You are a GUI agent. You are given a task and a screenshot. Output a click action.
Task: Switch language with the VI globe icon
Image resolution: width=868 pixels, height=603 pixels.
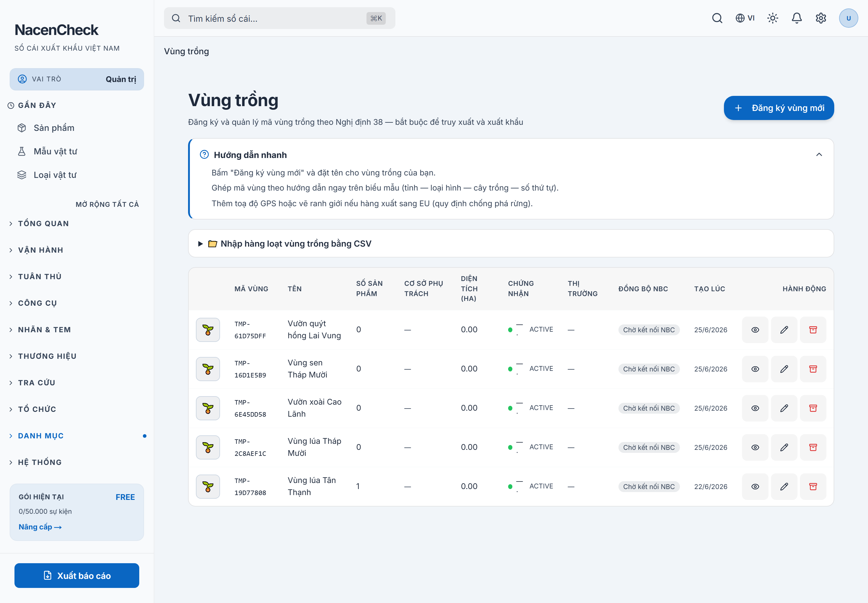(745, 18)
